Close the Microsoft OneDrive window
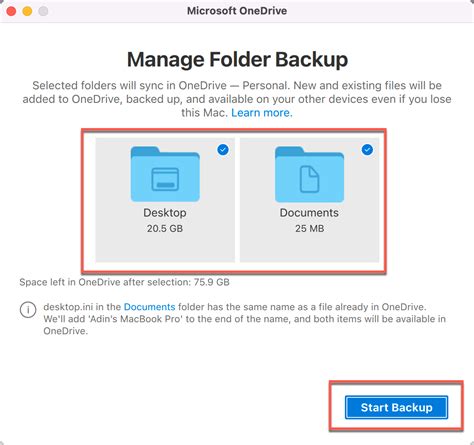 pos(11,11)
